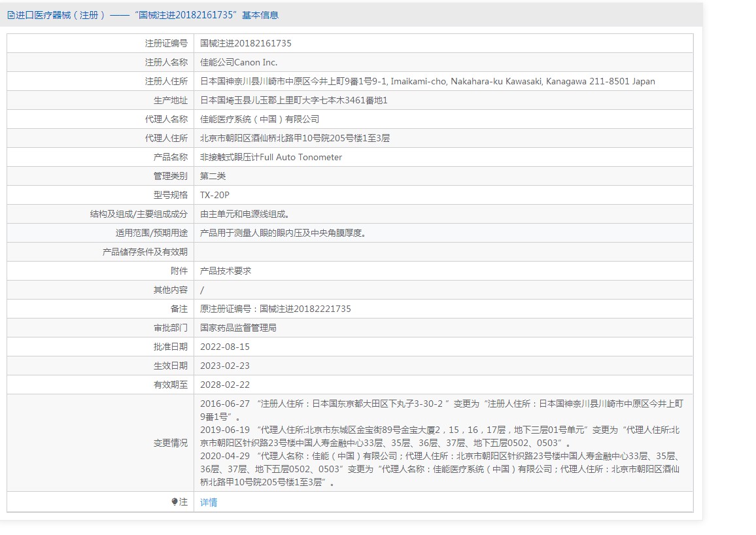The image size is (756, 535).
Task: Click the change entry dated 2016-06-27
Action: (441, 410)
